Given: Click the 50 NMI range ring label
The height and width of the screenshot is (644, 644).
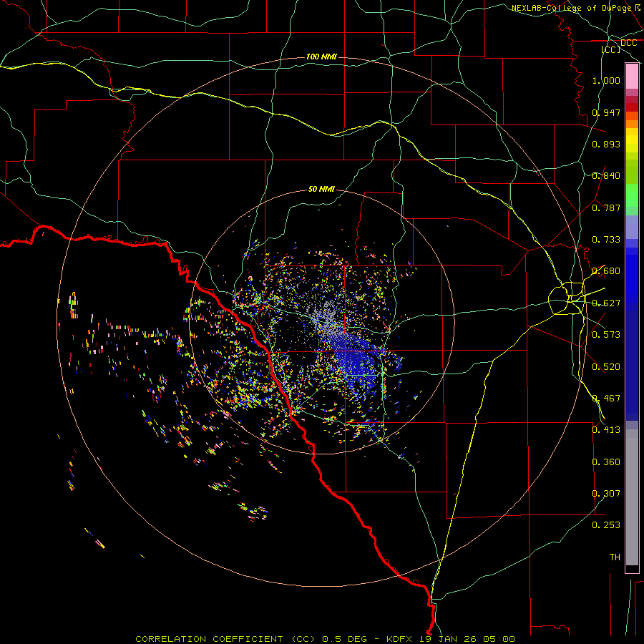Looking at the screenshot, I should [x=321, y=189].
